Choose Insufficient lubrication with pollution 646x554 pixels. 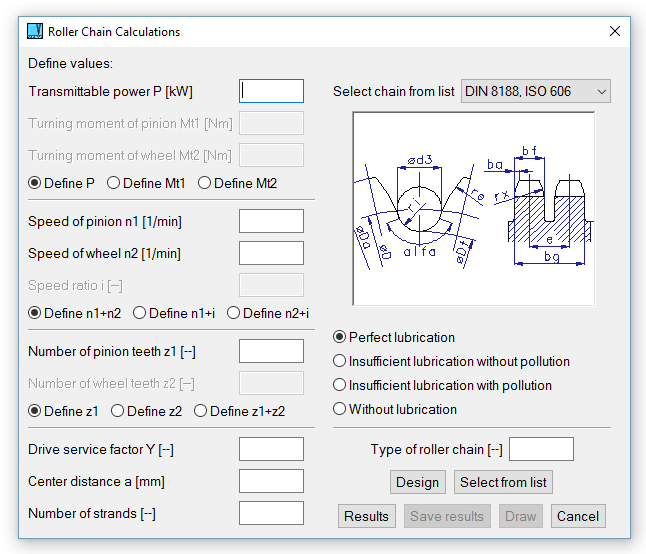pos(340,385)
